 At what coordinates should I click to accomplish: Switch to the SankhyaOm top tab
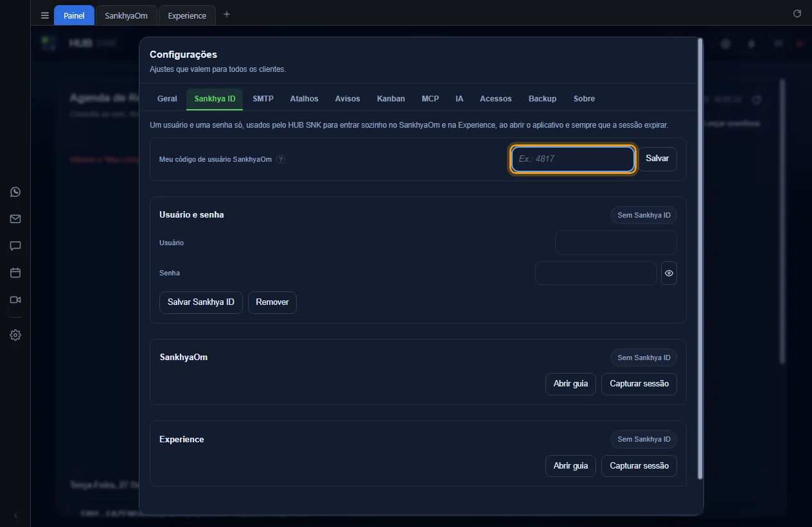pos(126,15)
